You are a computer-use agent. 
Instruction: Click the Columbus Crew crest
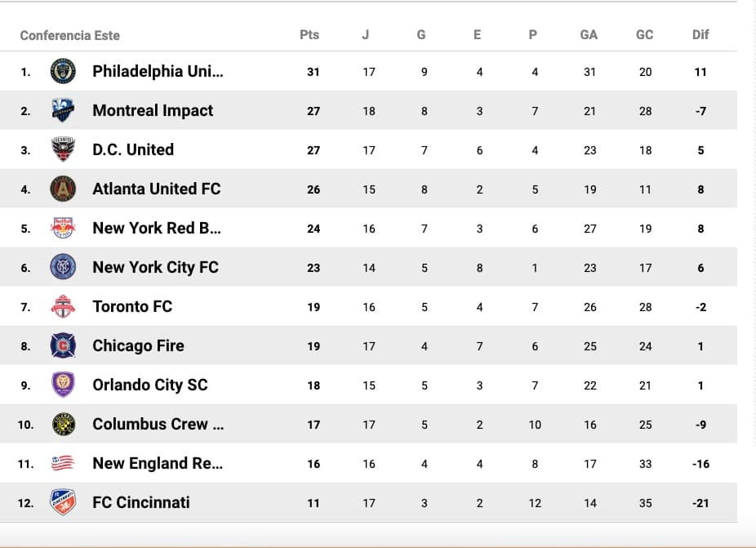tap(63, 424)
